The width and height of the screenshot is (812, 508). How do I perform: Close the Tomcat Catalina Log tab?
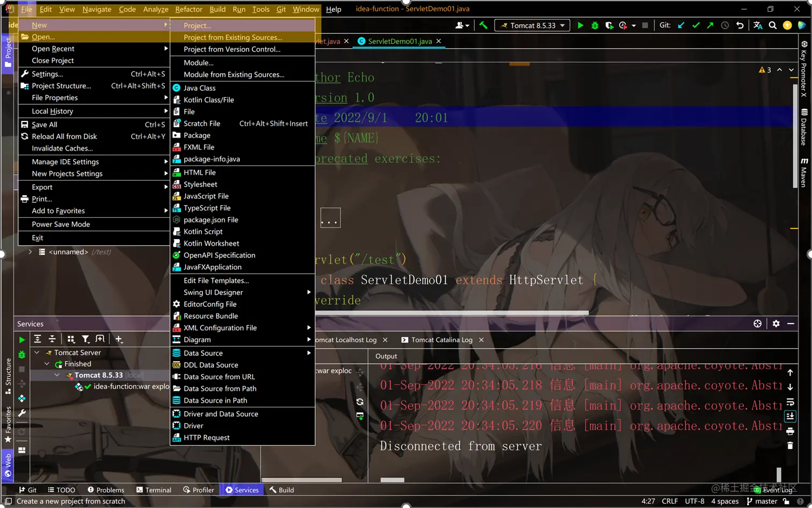coord(481,340)
